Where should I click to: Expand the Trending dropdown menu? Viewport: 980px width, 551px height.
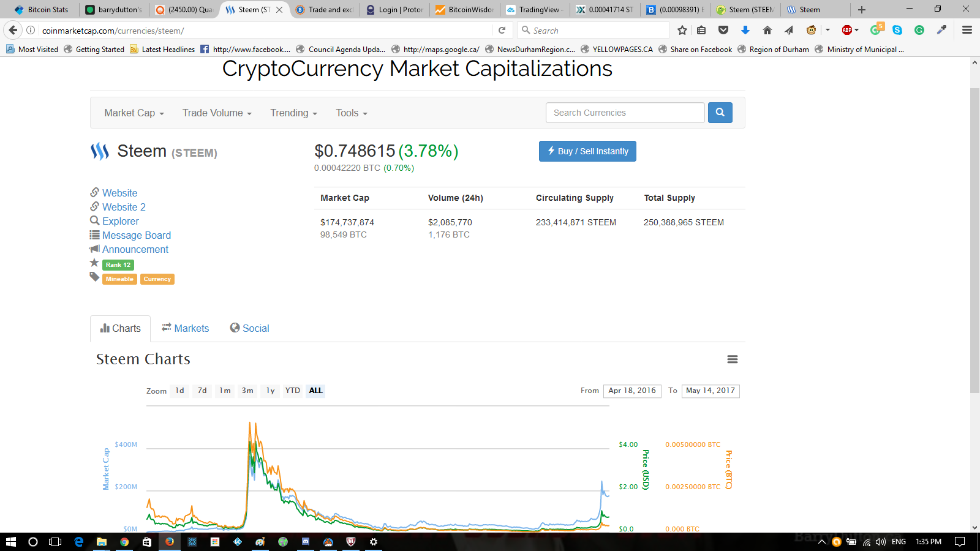[294, 113]
